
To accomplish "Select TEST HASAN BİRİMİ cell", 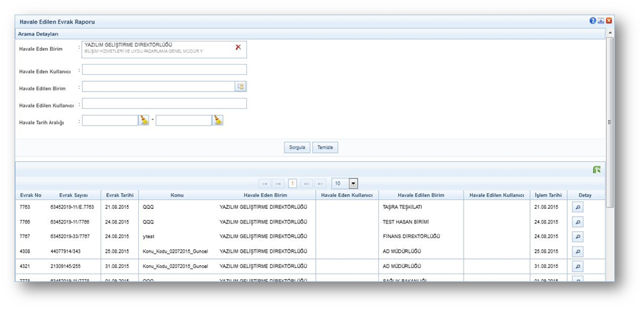I will (406, 222).
